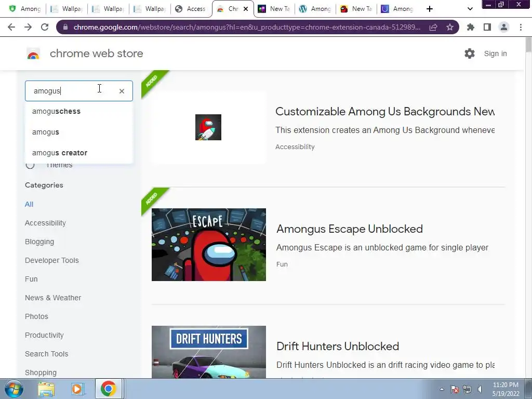Image resolution: width=532 pixels, height=399 pixels.
Task: Open a new browser tab
Action: point(430,9)
